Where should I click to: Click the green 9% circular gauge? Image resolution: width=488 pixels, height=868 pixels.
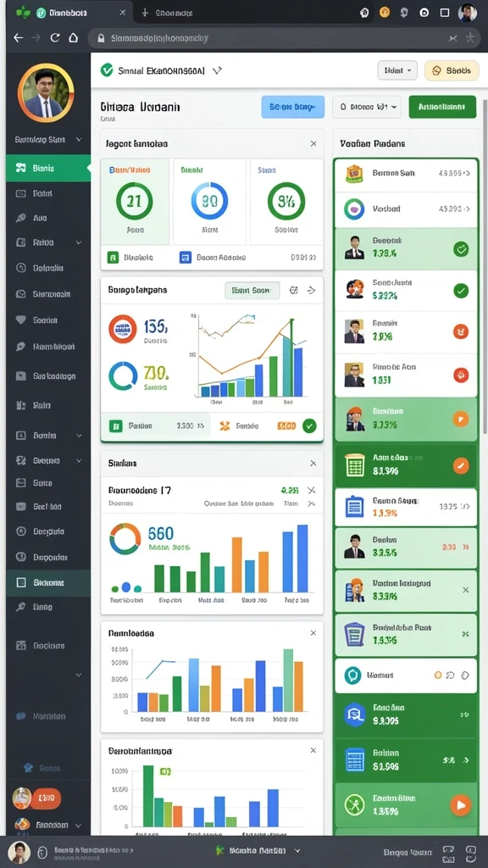pyautogui.click(x=286, y=201)
